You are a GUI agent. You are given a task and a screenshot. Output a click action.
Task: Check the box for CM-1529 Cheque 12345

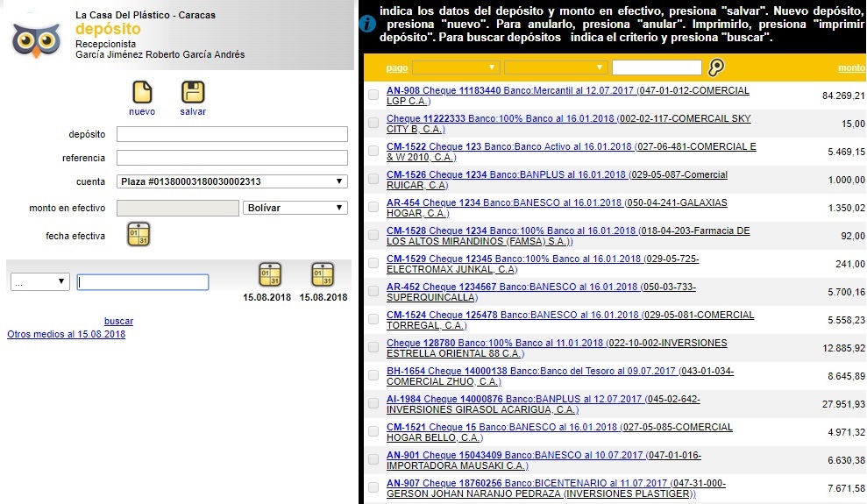coord(373,263)
